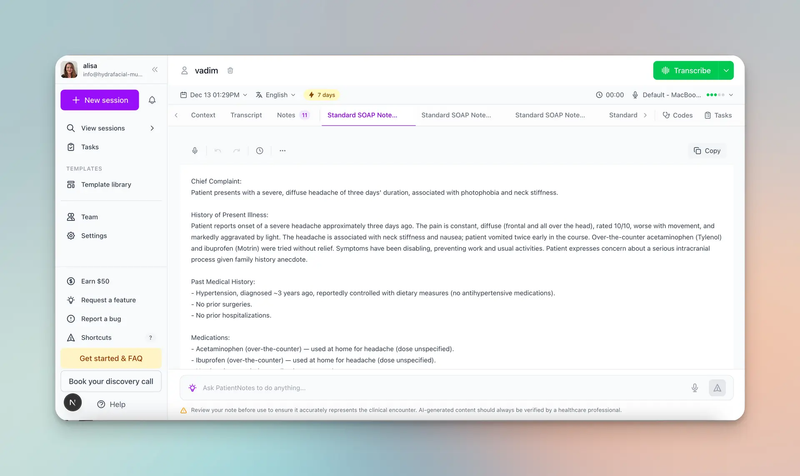Click the microphone icon in prompt bar
Viewport: 800px width, 476px height.
click(x=694, y=388)
